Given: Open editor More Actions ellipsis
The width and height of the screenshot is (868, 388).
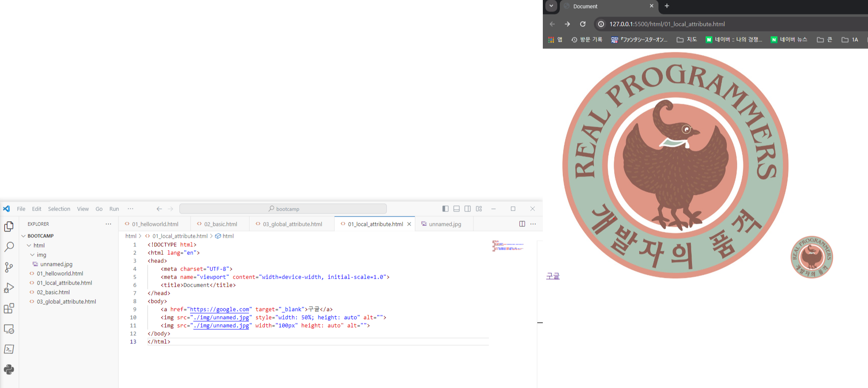Looking at the screenshot, I should coord(533,224).
